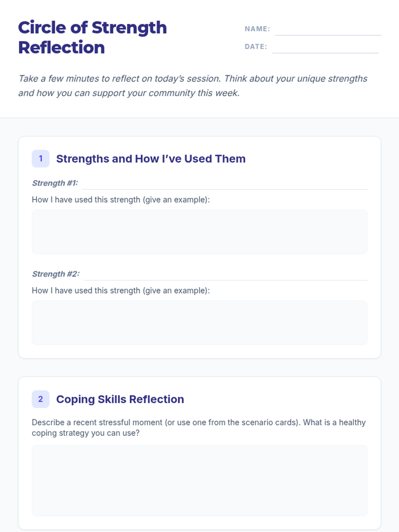Focus the second strength example text box

[x=199, y=323]
